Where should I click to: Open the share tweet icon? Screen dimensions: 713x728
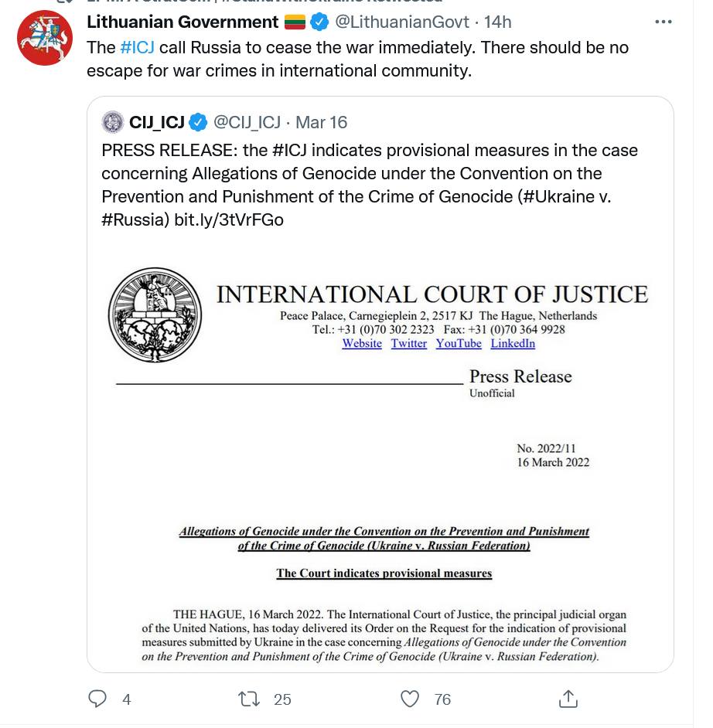568,699
